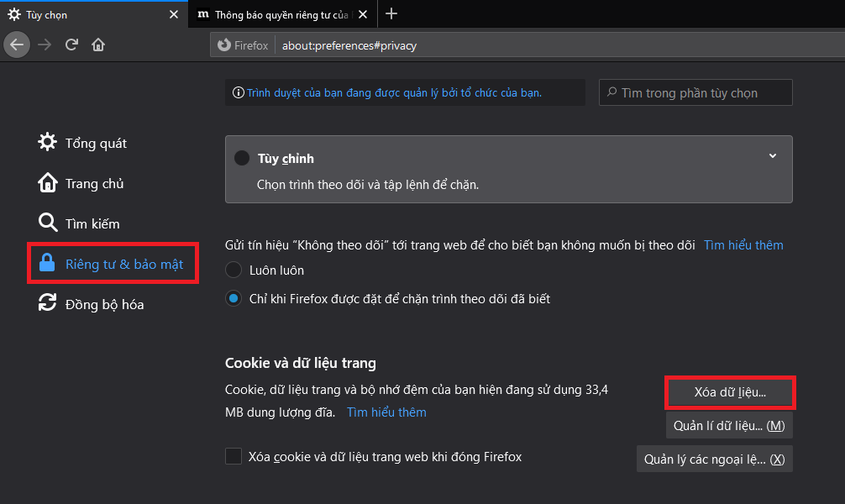Switch to the 'Thông báo quyền riêng tư' tab
Screen dimensions: 845x504
tap(277, 14)
